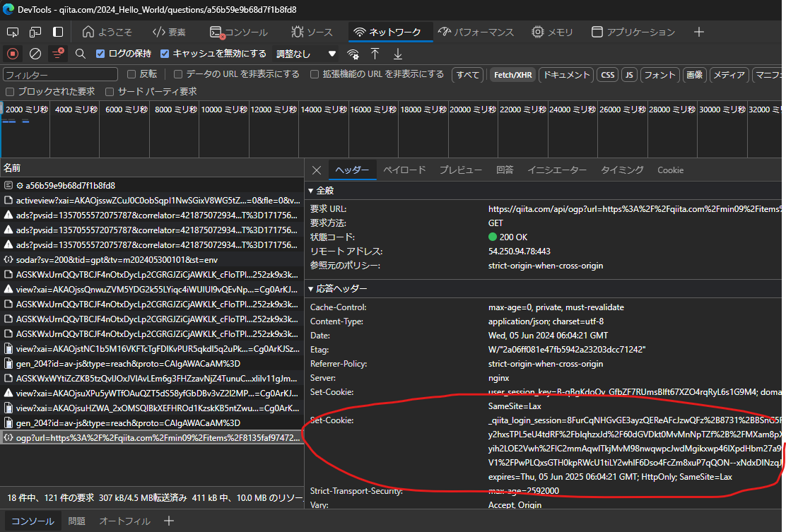The image size is (786, 532).
Task: Select the すべて filter button
Action: coord(468,75)
